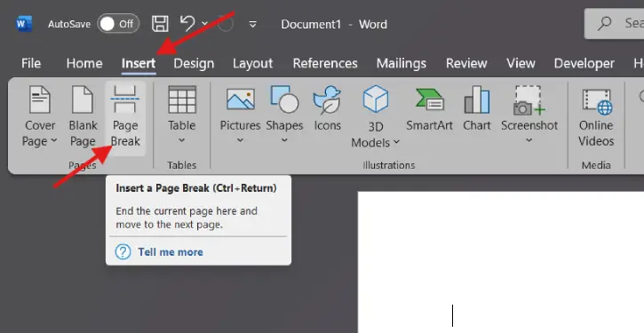Expand the 3D Models dropdown chevron

click(x=396, y=142)
